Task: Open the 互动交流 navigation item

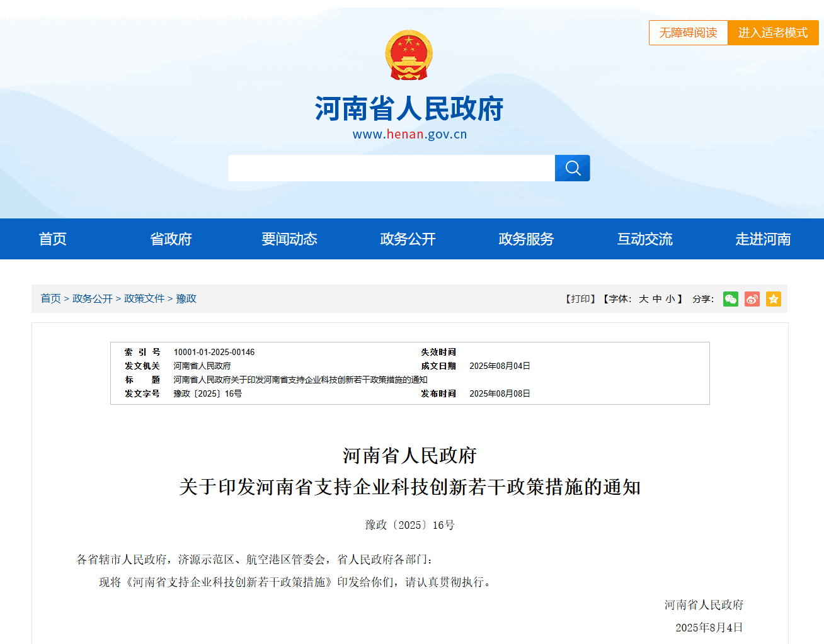Action: tap(644, 239)
